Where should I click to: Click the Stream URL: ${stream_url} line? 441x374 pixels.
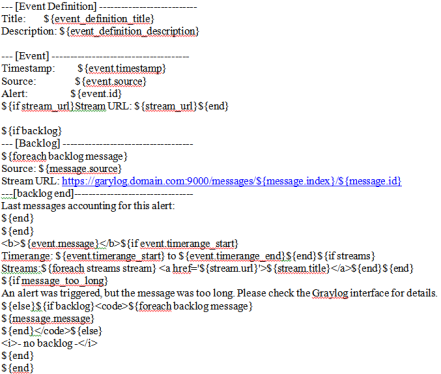click(x=115, y=106)
